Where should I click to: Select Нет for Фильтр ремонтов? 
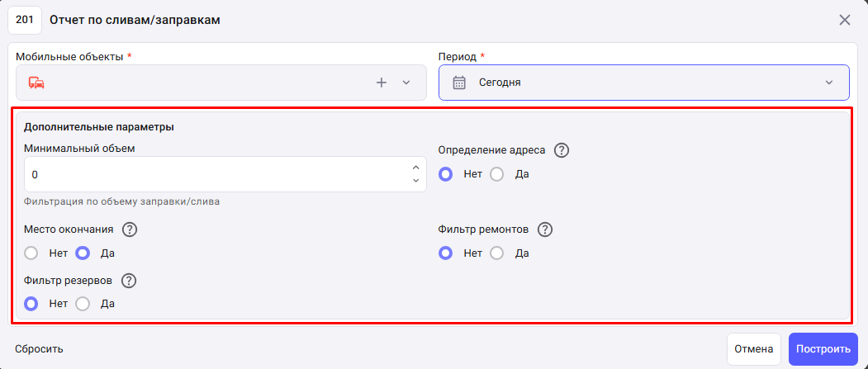coord(446,253)
